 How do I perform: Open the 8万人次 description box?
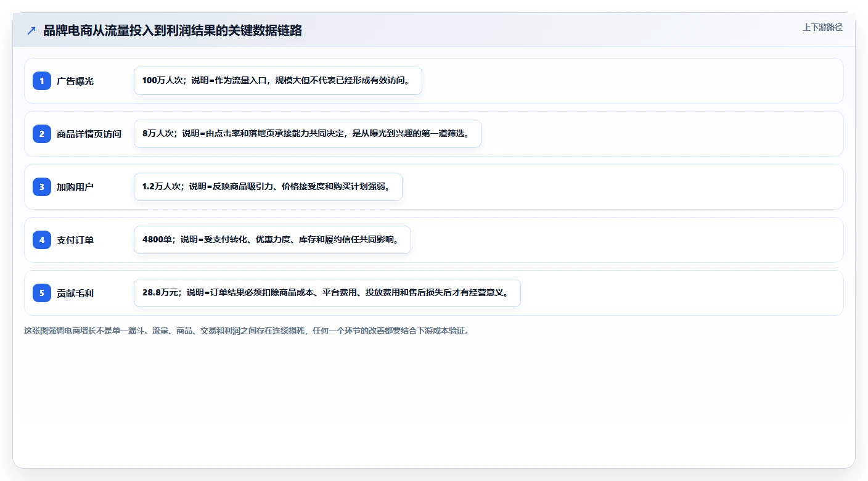tap(308, 134)
